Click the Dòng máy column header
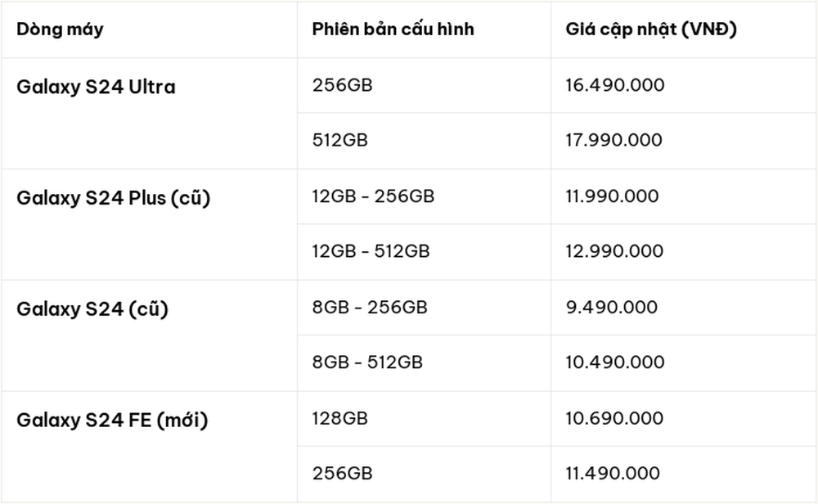818x504 pixels. (x=60, y=29)
